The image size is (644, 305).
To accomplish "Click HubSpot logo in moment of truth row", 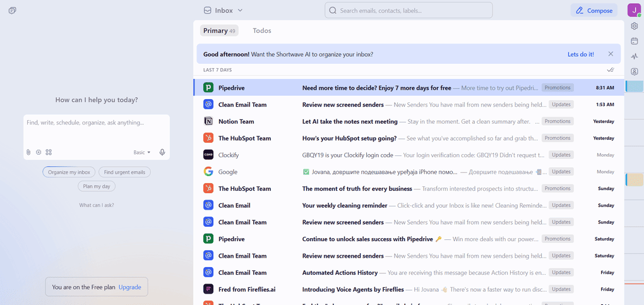I will pyautogui.click(x=208, y=189).
